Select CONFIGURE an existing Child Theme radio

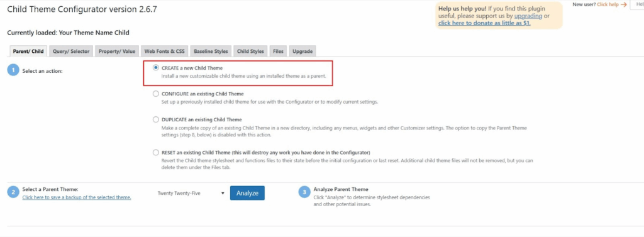pyautogui.click(x=156, y=94)
